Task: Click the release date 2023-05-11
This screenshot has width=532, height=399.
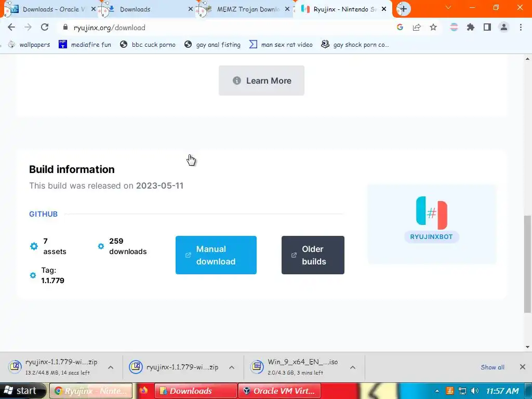Action: pos(160,185)
